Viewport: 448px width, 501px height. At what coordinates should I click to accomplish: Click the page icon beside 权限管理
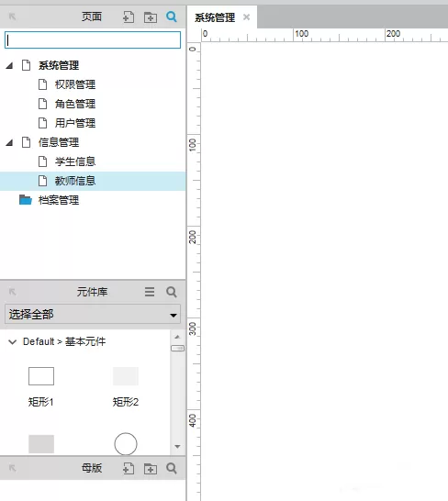(x=42, y=84)
